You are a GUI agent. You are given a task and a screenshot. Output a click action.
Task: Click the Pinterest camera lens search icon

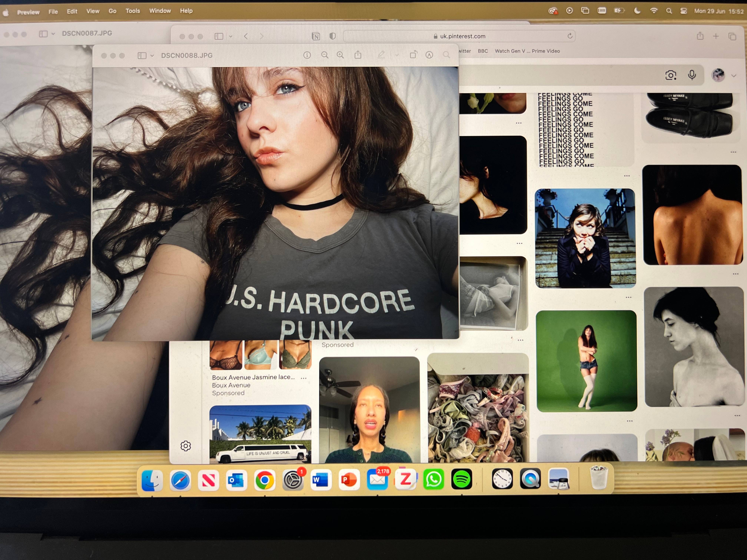(x=670, y=75)
